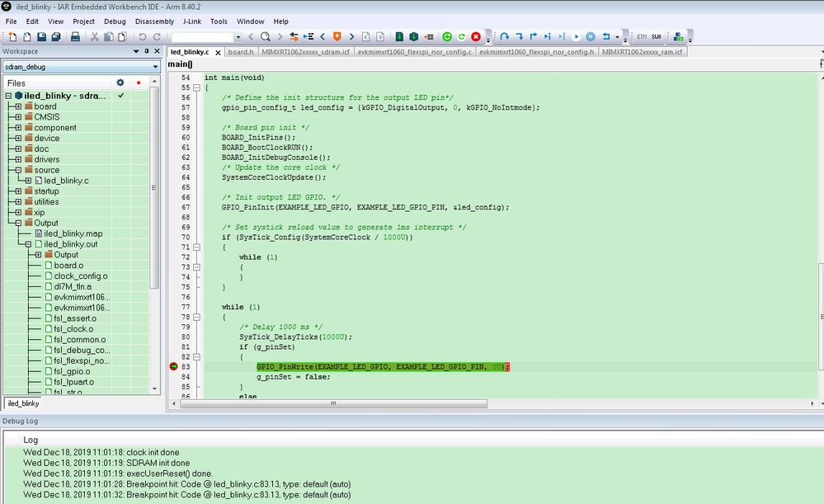Print the current document
Image resolution: width=824 pixels, height=504 pixels.
[x=75, y=37]
